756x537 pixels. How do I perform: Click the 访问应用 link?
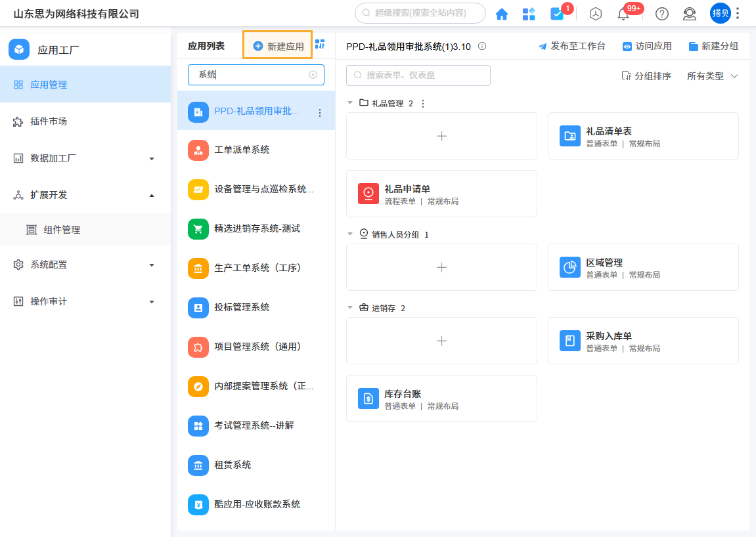pyautogui.click(x=646, y=46)
